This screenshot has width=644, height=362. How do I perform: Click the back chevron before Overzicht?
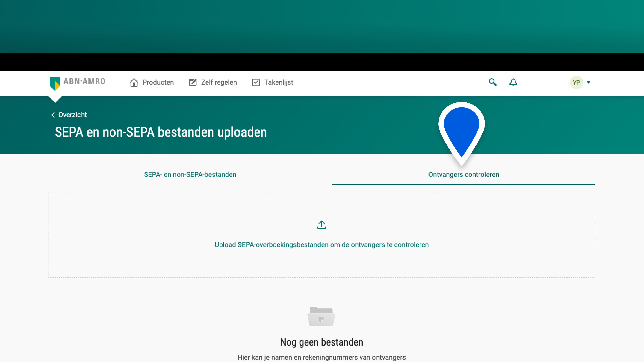pos(53,115)
